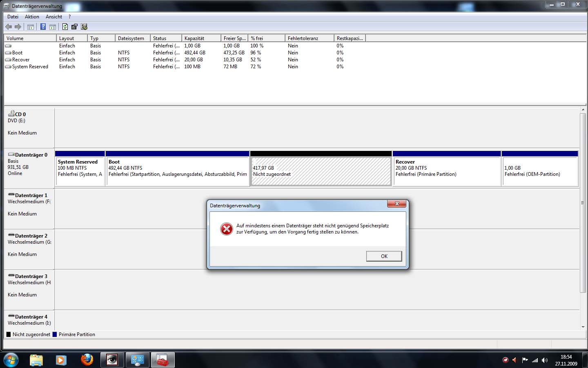
Task: Open the Datei menu
Action: [x=13, y=17]
